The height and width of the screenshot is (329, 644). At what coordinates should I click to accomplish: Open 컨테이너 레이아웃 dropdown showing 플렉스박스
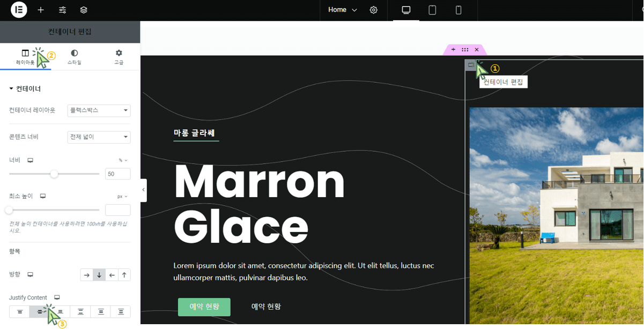(99, 110)
